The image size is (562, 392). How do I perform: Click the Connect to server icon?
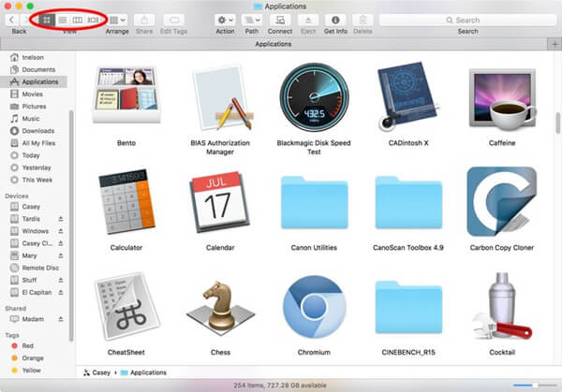point(280,20)
